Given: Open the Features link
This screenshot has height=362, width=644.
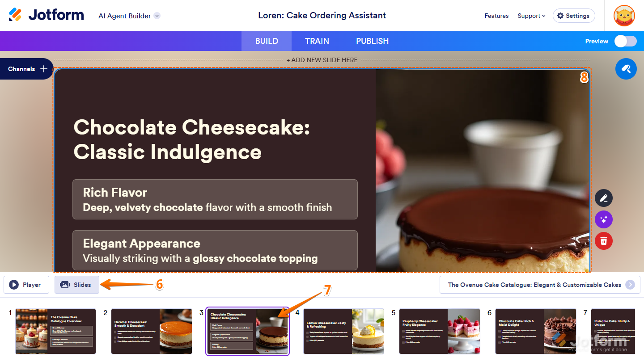Looking at the screenshot, I should [496, 16].
